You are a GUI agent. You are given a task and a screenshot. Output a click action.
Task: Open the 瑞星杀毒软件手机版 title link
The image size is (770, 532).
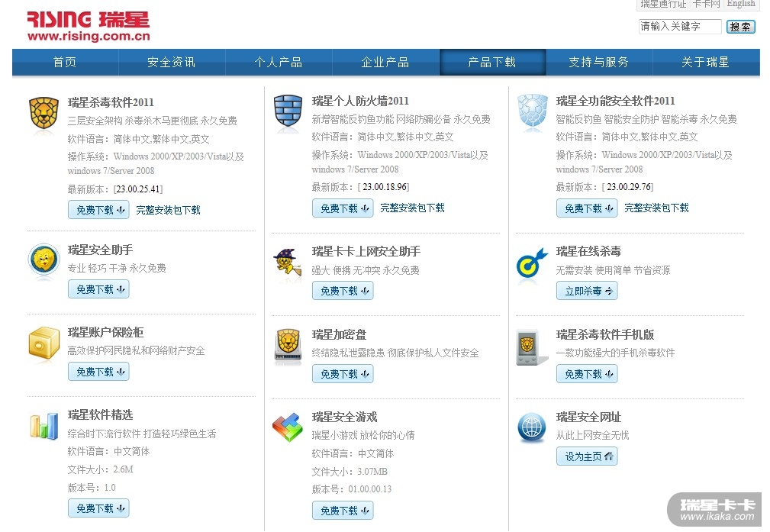coord(605,334)
